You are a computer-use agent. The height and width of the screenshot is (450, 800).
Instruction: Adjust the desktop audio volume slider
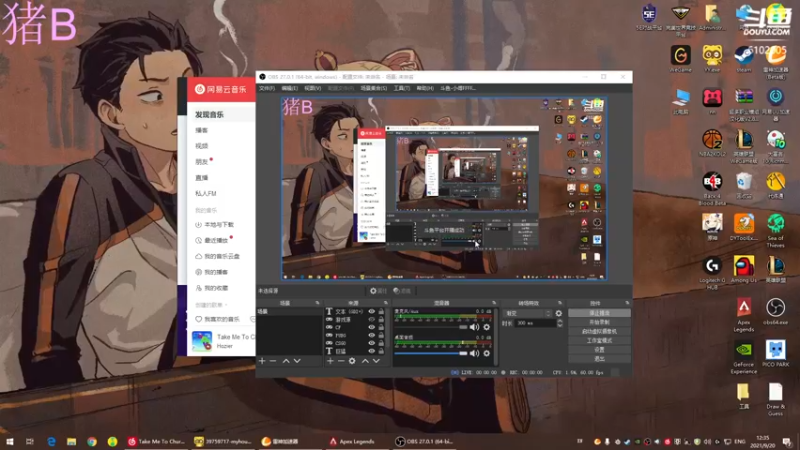(431, 353)
